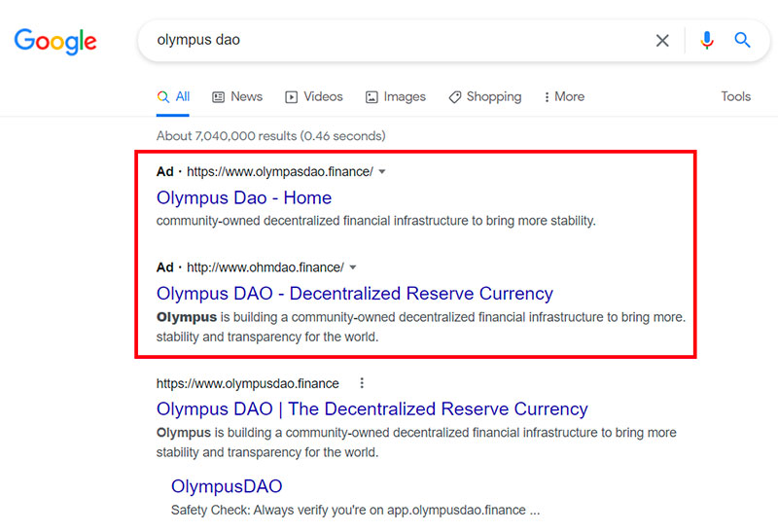
Task: Open the search Tools options
Action: pyautogui.click(x=735, y=97)
